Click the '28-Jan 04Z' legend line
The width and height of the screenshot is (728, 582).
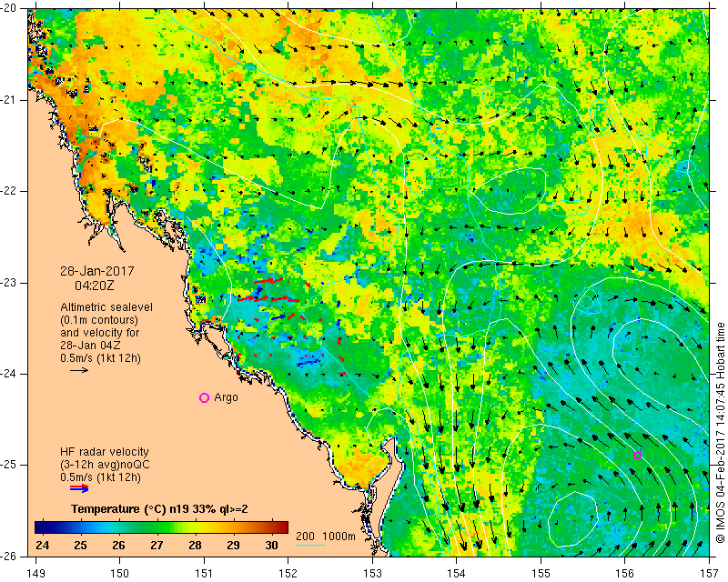point(91,346)
